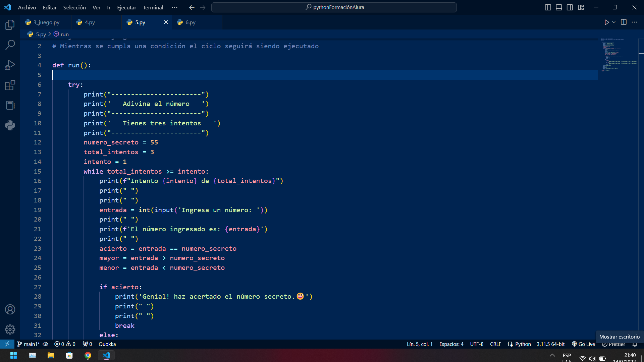Switch to the 4.py tab
Image resolution: width=644 pixels, height=362 pixels.
97,22
